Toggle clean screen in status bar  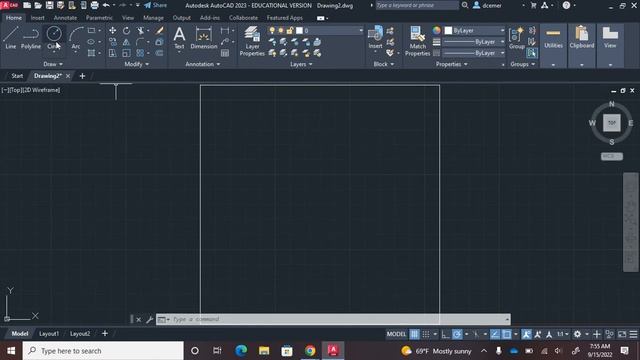click(x=622, y=334)
